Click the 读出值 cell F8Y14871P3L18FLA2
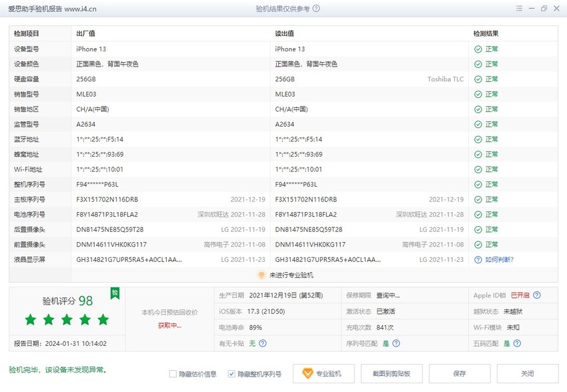 306,215
